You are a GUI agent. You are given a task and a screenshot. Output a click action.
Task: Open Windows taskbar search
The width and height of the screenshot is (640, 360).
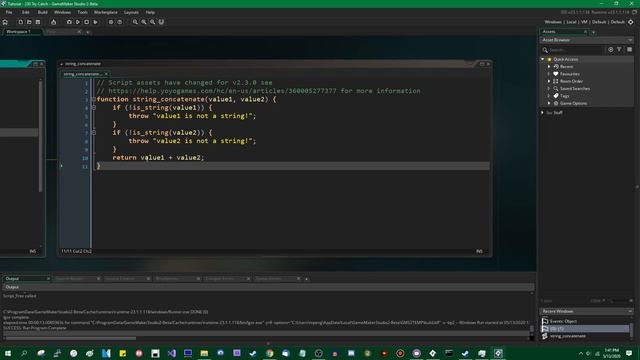pos(24,353)
